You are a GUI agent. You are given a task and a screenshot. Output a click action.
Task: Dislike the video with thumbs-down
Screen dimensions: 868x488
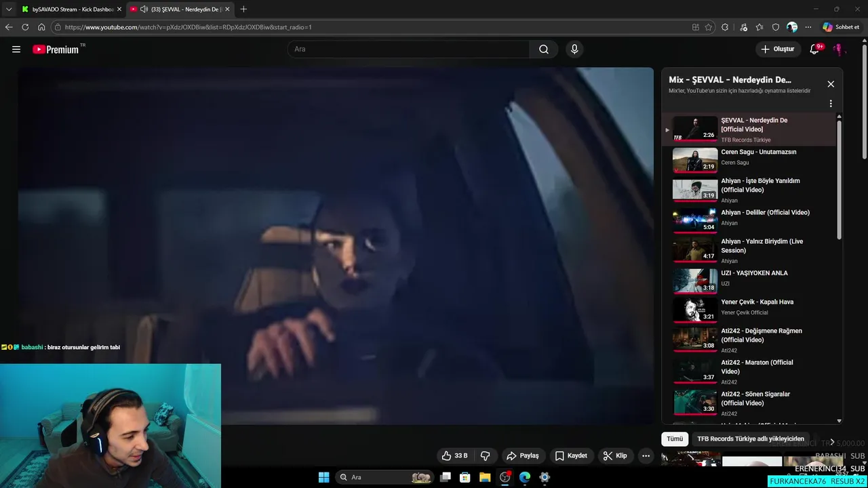click(486, 455)
